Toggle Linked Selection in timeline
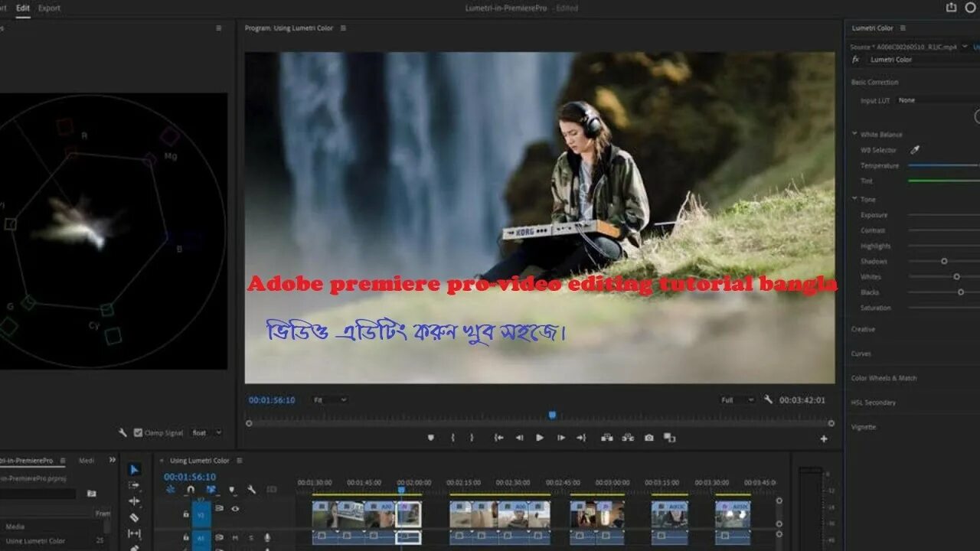Screen dimensions: 980x551 pyautogui.click(x=211, y=490)
